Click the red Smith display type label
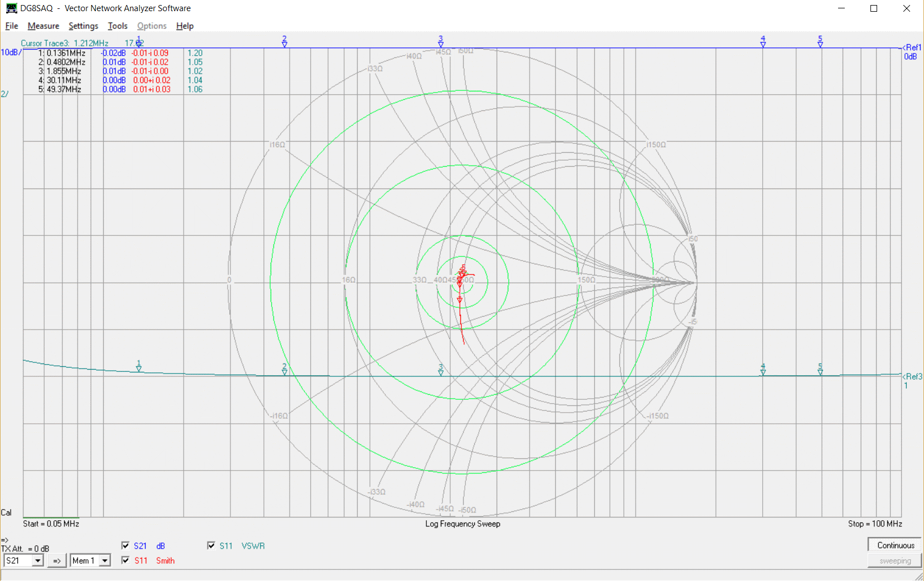Screen dimensions: 924x581 (165, 560)
